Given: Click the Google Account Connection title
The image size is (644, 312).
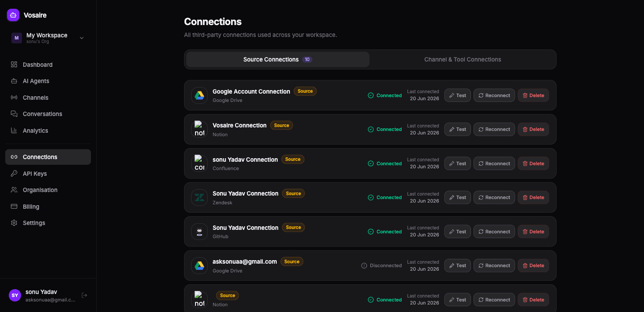Looking at the screenshot, I should click(x=251, y=91).
